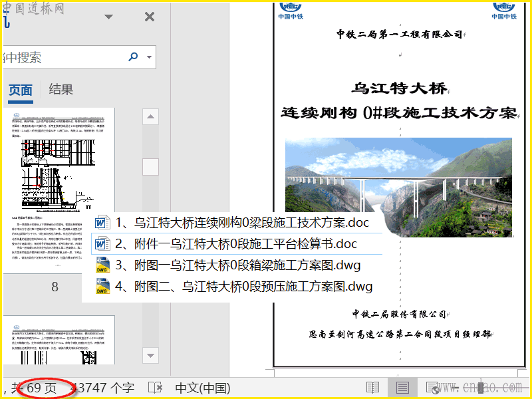
Task: Select the page 8 thumbnail
Action: pyautogui.click(x=59, y=191)
